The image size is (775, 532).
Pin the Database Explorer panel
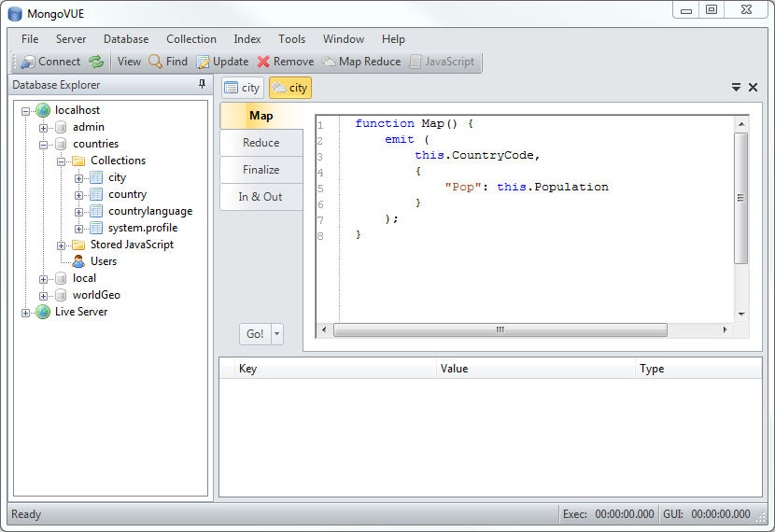click(x=202, y=85)
